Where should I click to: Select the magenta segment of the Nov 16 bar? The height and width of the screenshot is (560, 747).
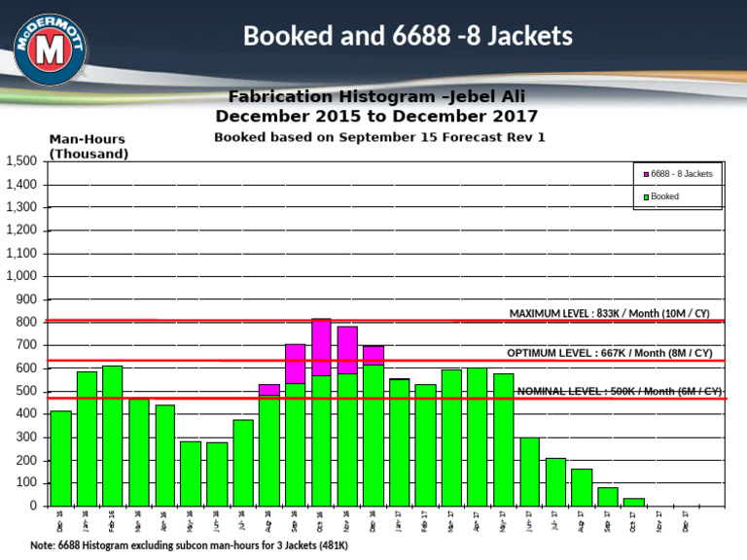[347, 350]
